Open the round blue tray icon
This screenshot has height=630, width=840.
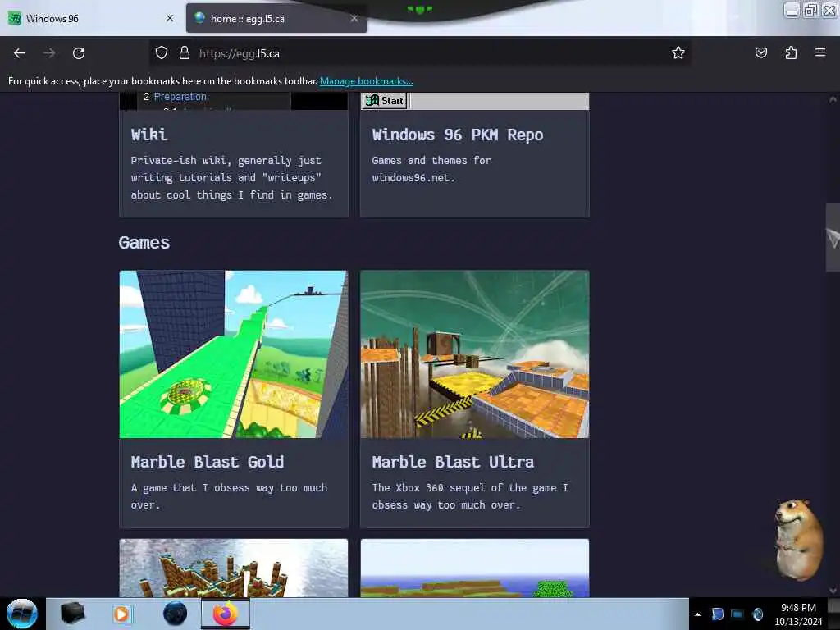point(757,614)
